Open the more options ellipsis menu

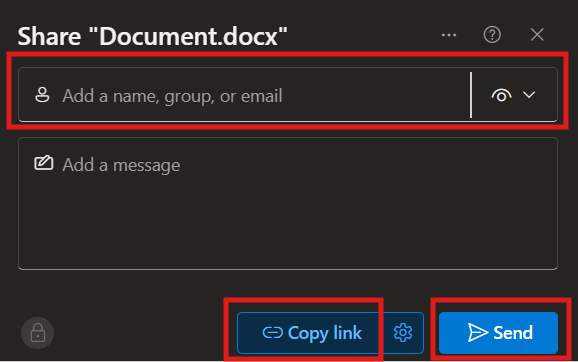coord(449,35)
